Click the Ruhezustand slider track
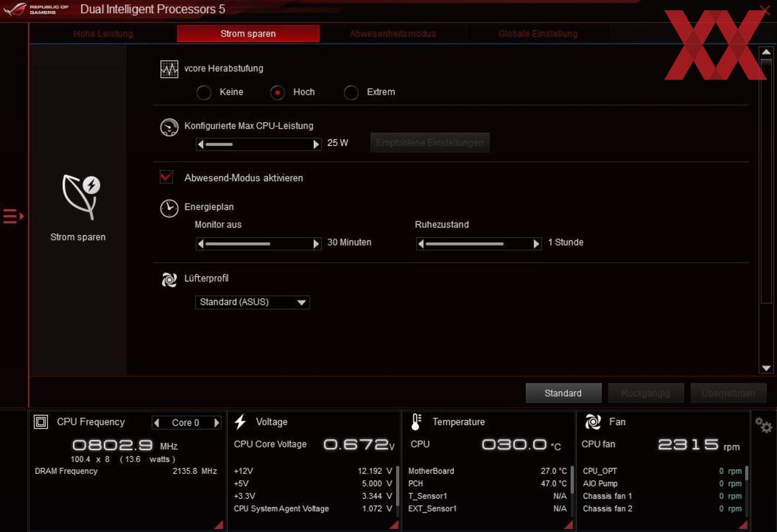The width and height of the screenshot is (777, 532). click(x=478, y=244)
